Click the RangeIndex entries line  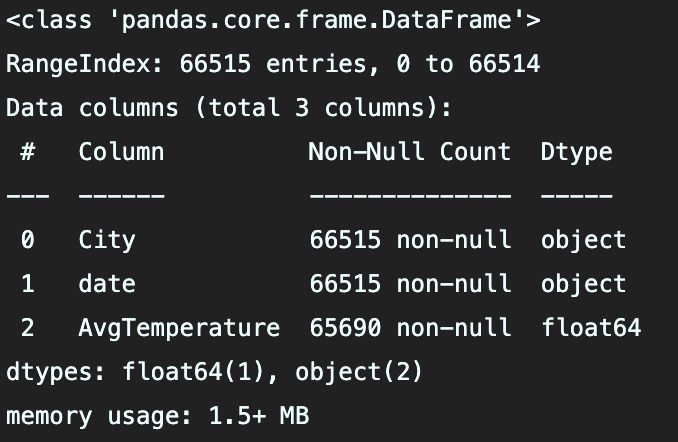tap(273, 64)
